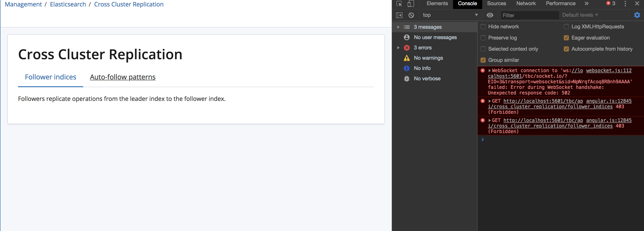The height and width of the screenshot is (231, 644).
Task: Show more DevTools tabs chevron
Action: pos(587,3)
